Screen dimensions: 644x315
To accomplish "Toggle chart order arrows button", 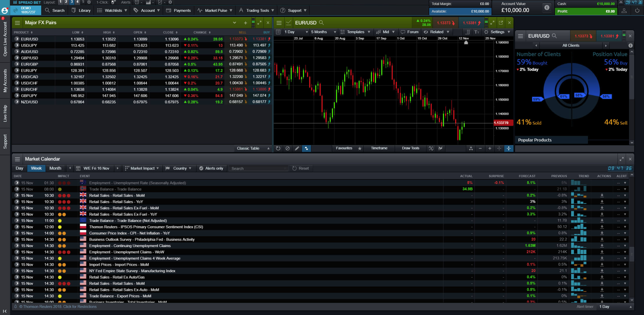I will click(306, 148).
